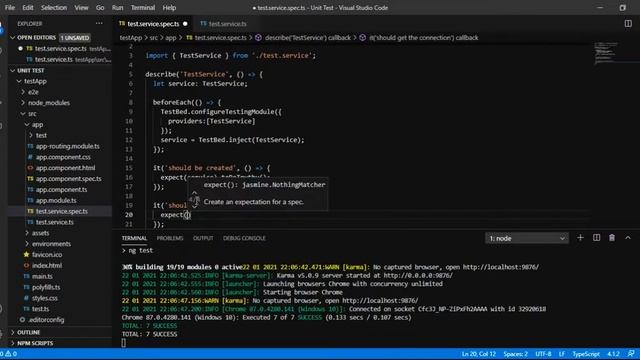Maximize panel with the up chevron
Viewport: 640px width, 360px height.
[x=628, y=238]
